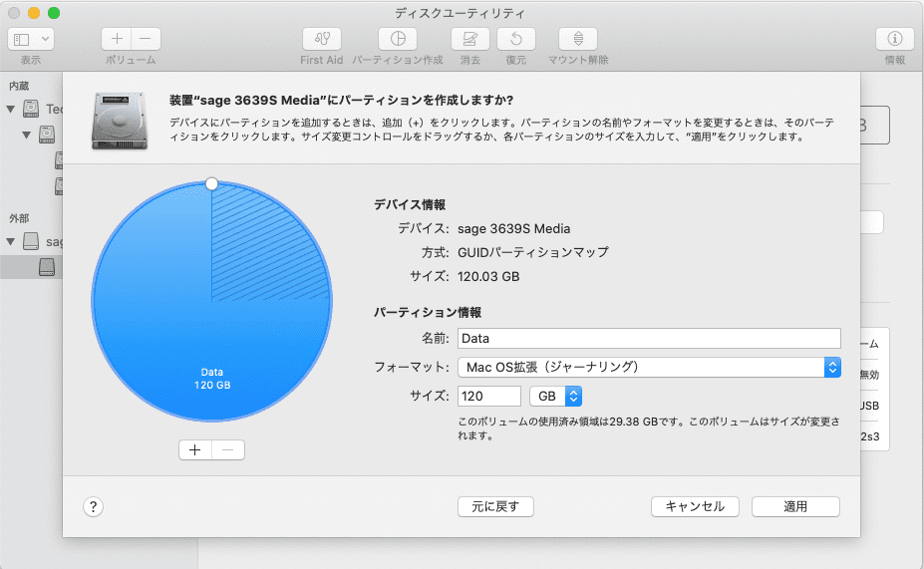The width and height of the screenshot is (924, 569).
Task: Click the 適用 apply button
Action: click(x=795, y=506)
